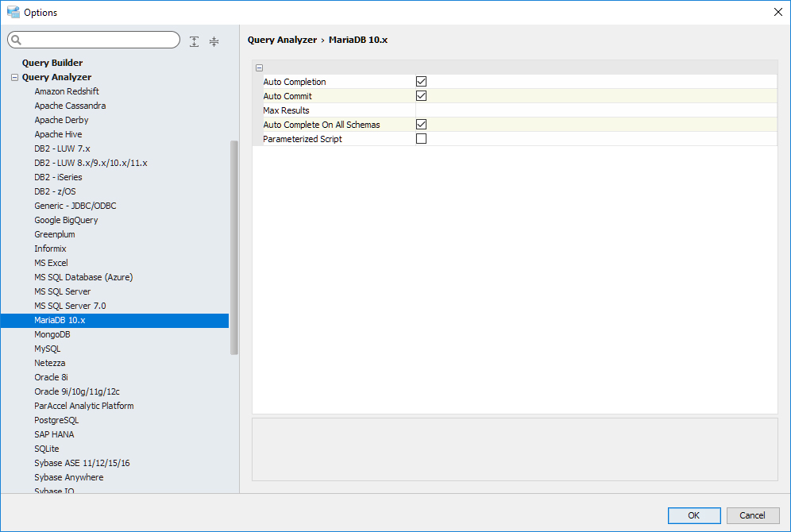791x532 pixels.
Task: Click the expand all tree icon
Action: coord(195,41)
